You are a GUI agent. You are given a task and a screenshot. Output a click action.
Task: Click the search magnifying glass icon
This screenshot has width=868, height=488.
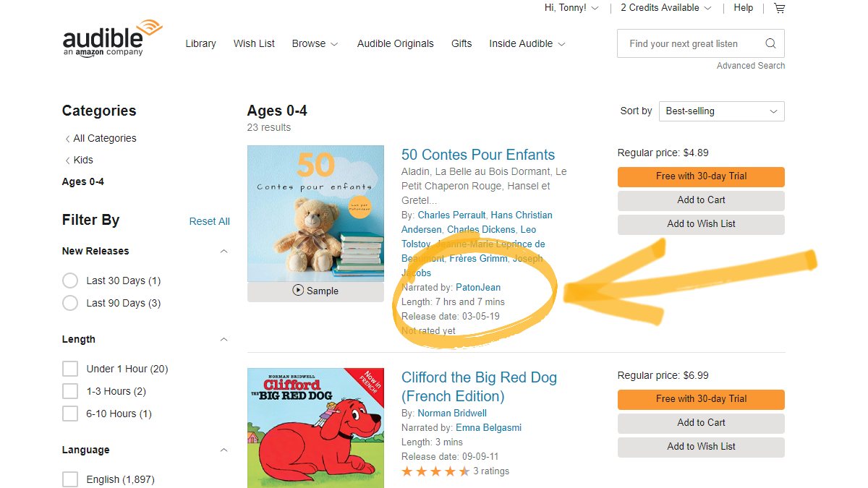[770, 43]
